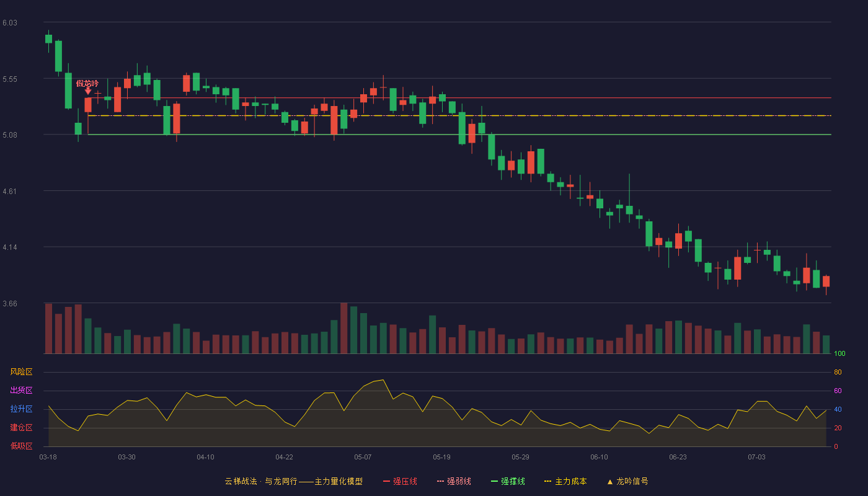Screen dimensions: 868x496
Task: Select the 风险区 zone label
Action: [21, 372]
